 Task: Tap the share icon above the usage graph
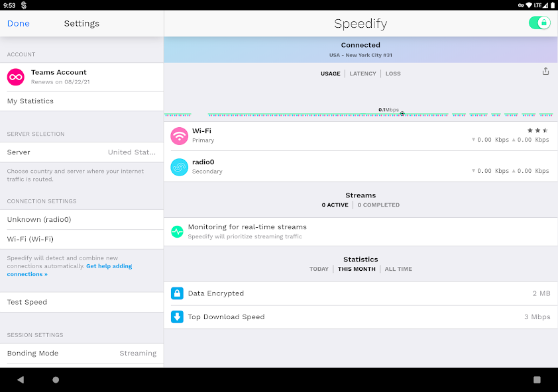click(545, 71)
